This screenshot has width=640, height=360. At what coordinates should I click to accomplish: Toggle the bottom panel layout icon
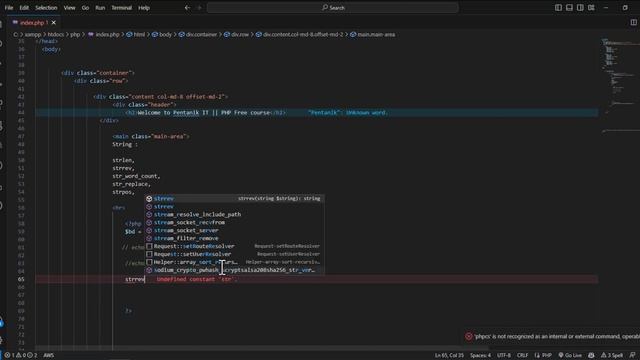[569, 7]
